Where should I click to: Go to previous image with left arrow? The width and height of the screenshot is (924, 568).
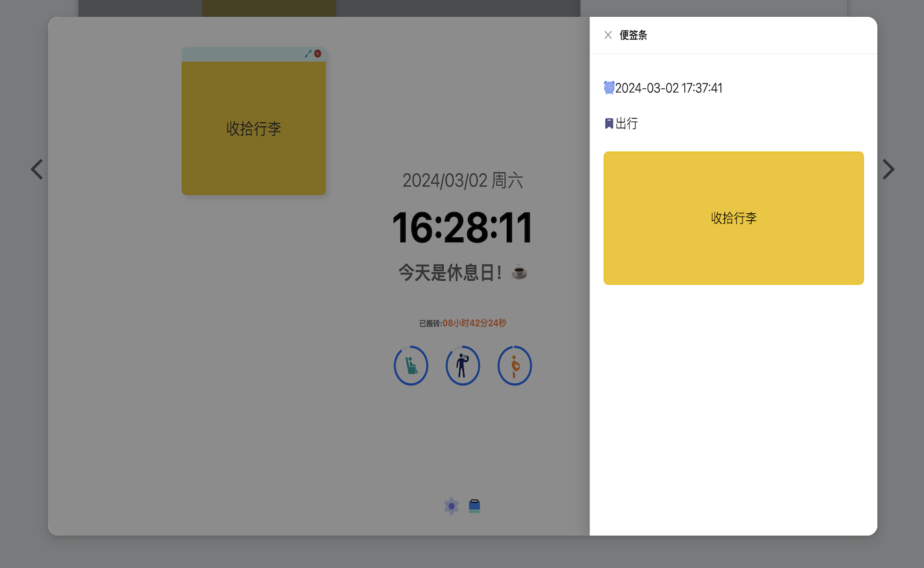pyautogui.click(x=37, y=169)
